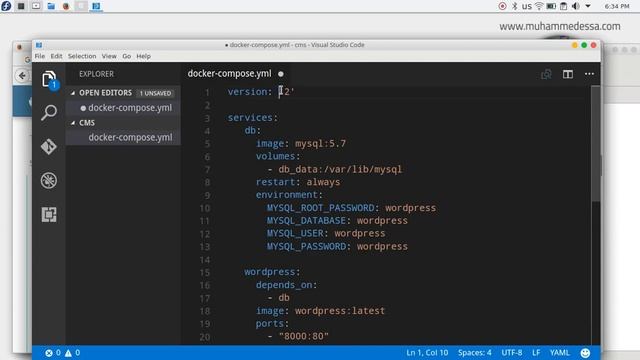The image size is (640, 360).
Task: Click line number 14 in the gutter
Action: pos(205,260)
